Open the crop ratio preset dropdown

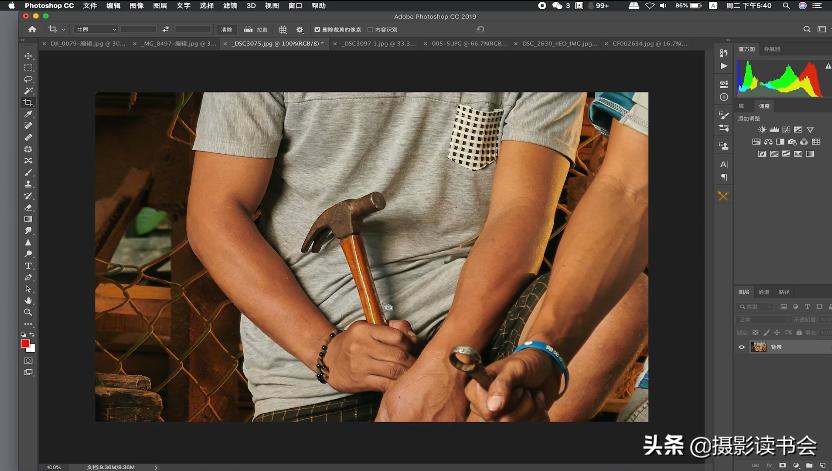click(96, 30)
